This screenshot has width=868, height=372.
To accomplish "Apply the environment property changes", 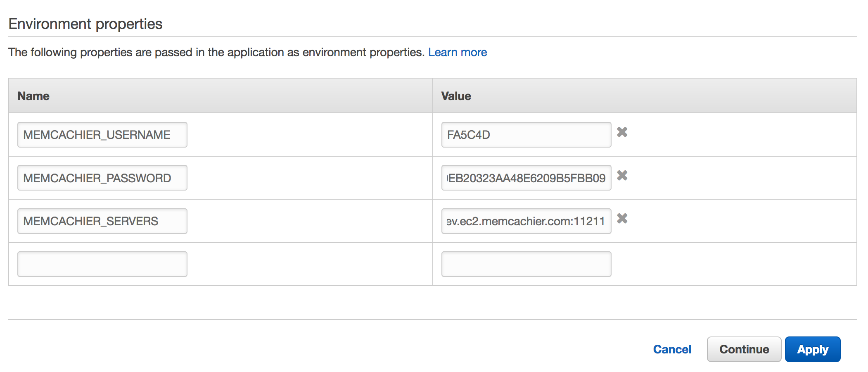I will point(812,349).
